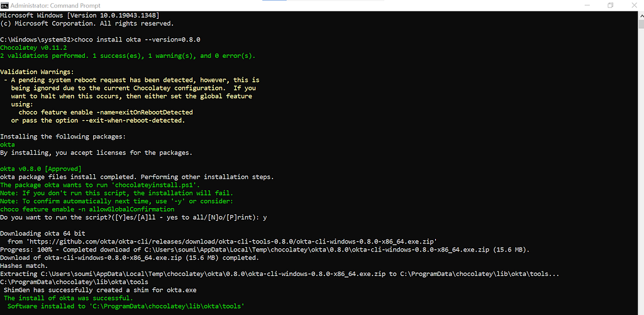Click the 'being ignored due to the current' line
This screenshot has width=644, height=315.
pos(133,88)
